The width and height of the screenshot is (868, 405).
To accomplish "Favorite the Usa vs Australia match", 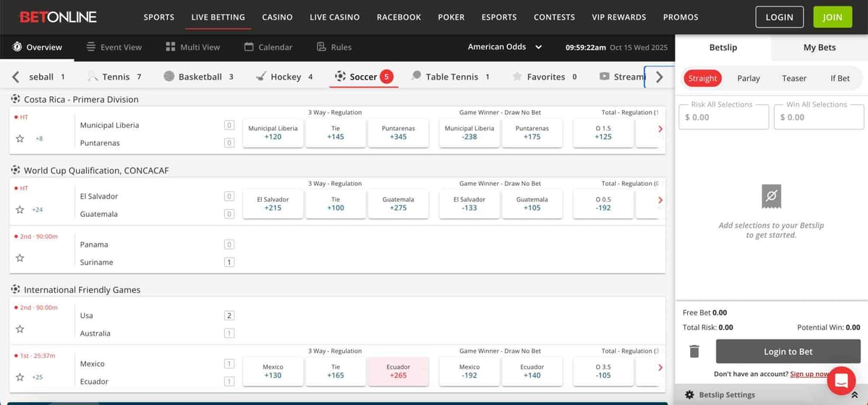I will point(20,329).
